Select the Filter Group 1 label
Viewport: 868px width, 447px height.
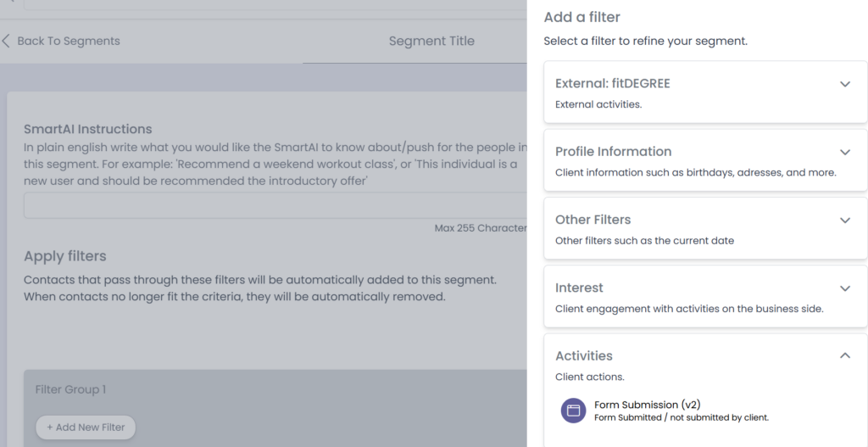[70, 389]
